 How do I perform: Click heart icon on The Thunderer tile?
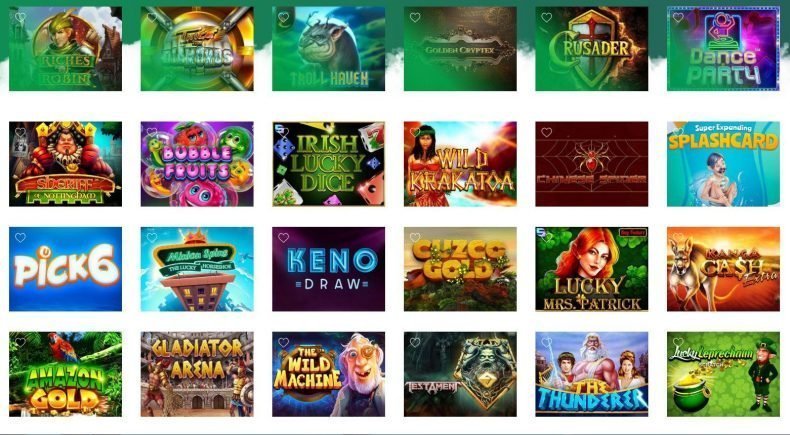tap(547, 342)
